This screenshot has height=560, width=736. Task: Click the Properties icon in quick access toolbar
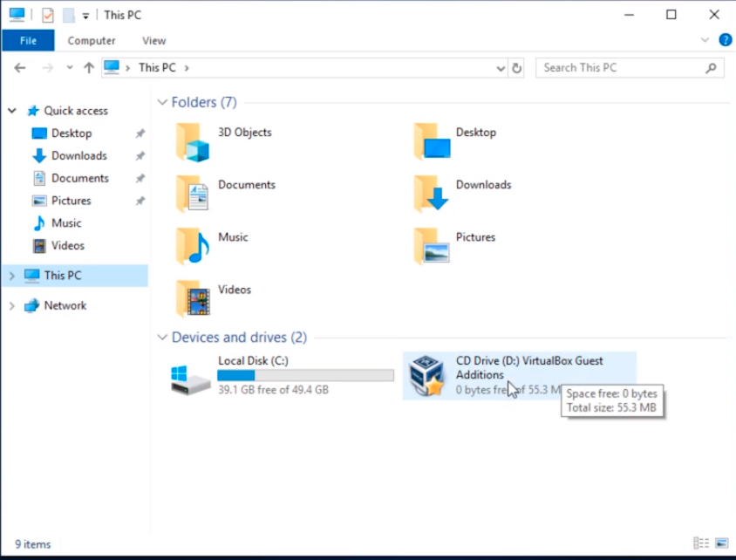tap(48, 15)
